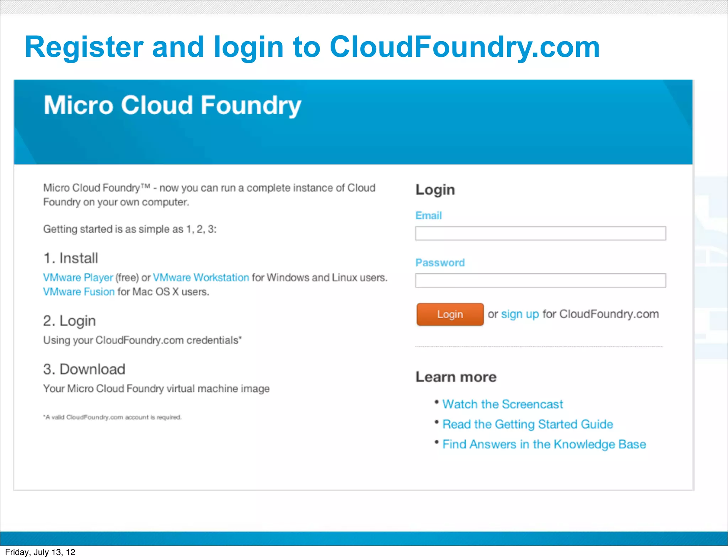Click the '1. Install' heading
The height and width of the screenshot is (560, 728).
(71, 258)
